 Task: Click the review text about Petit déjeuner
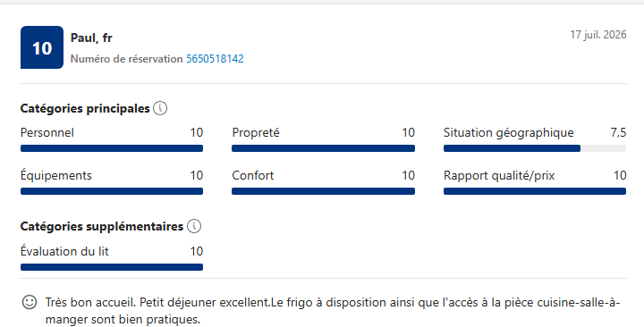coord(332,311)
